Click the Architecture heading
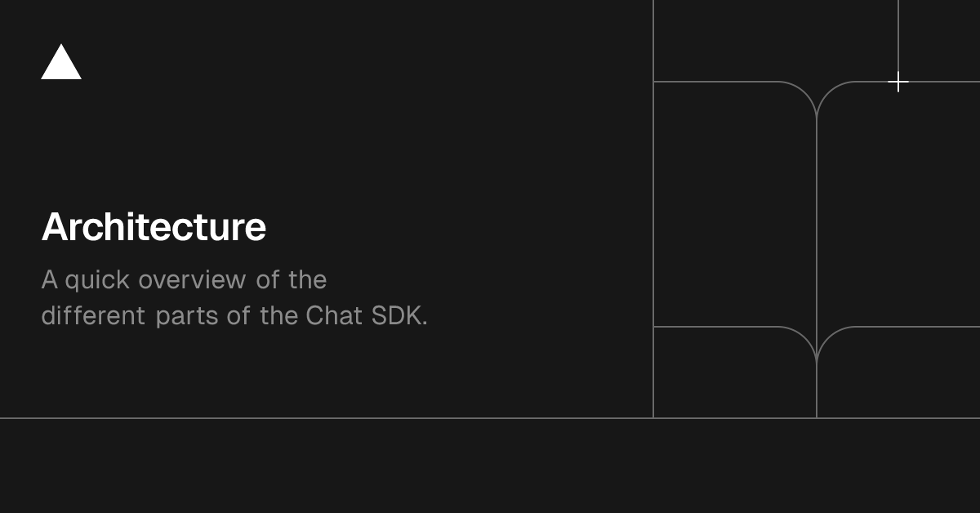This screenshot has width=980, height=513. (x=154, y=227)
